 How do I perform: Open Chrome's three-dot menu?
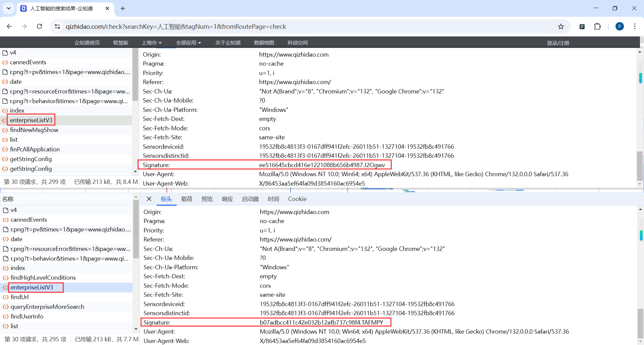coord(635,26)
